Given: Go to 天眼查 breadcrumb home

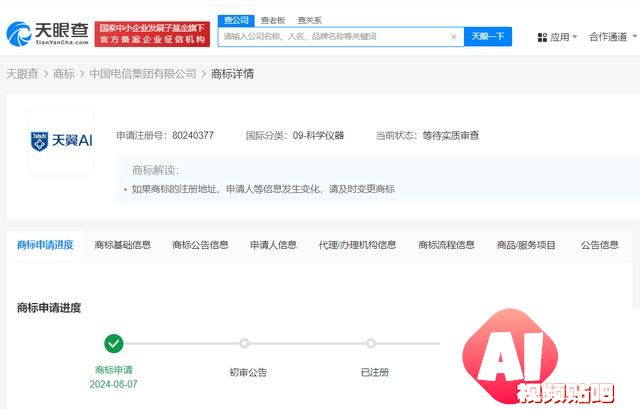Looking at the screenshot, I should [x=22, y=74].
